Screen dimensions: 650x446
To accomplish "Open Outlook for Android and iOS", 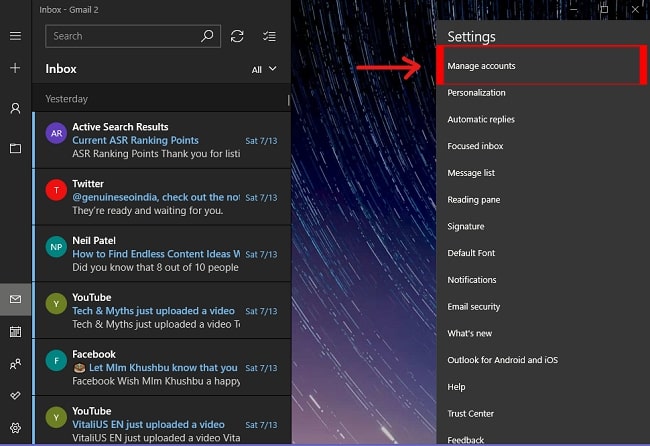I will tap(502, 360).
